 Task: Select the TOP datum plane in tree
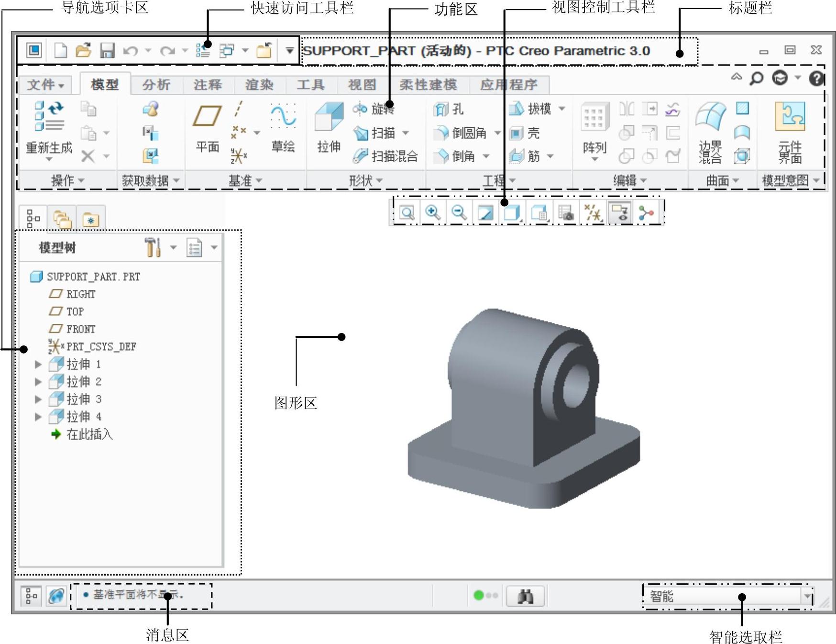pos(75,311)
